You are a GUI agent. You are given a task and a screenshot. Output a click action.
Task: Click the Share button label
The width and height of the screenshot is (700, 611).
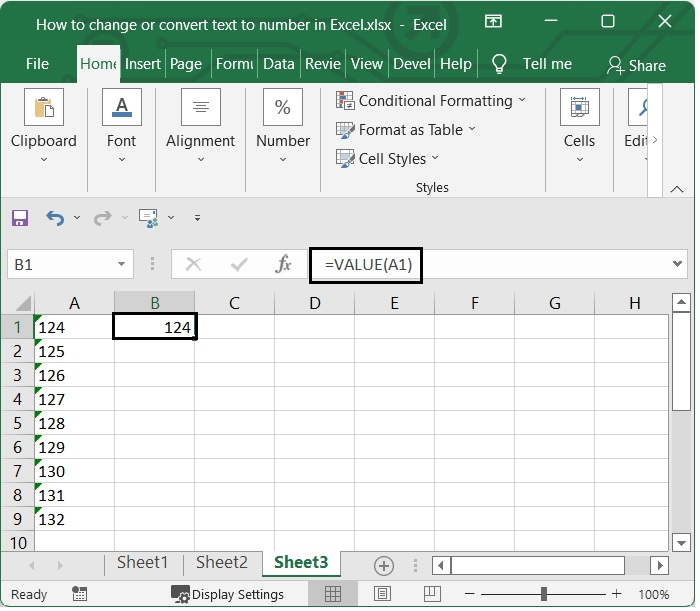point(647,66)
